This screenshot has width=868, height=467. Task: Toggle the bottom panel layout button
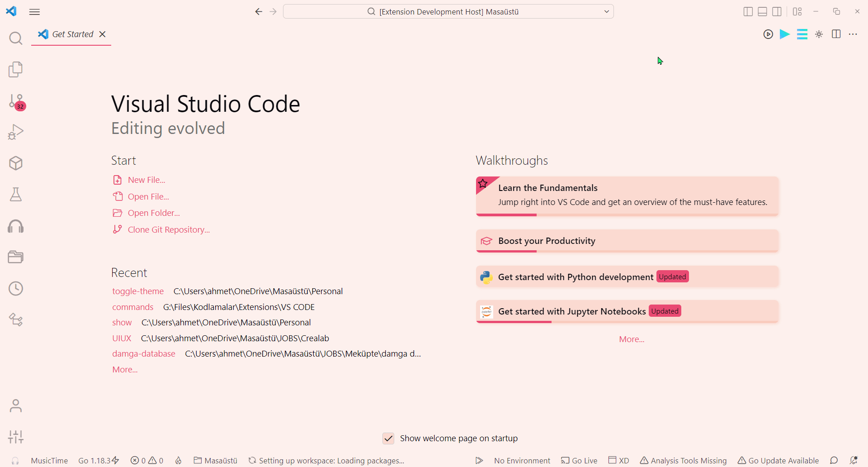coord(763,12)
